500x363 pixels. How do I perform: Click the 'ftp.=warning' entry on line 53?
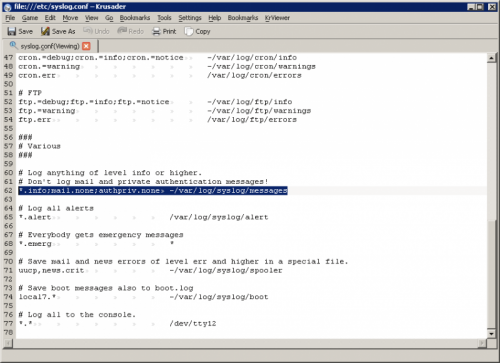pyautogui.click(x=47, y=111)
